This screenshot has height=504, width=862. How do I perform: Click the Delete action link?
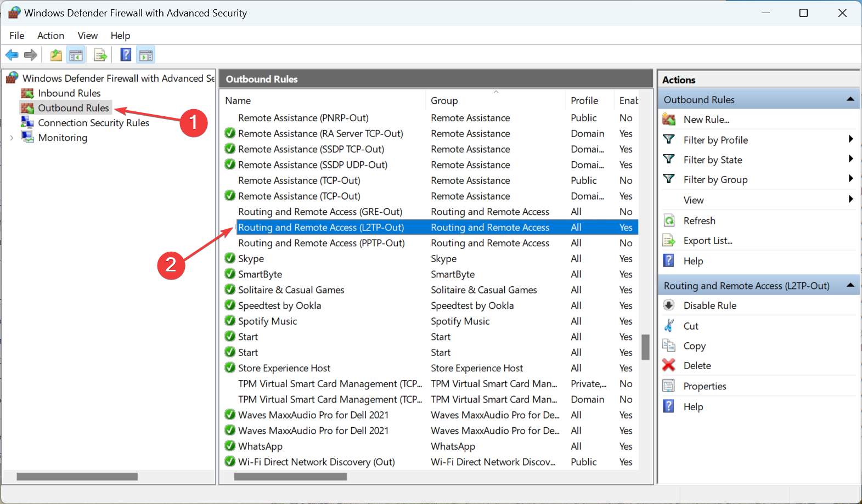click(x=697, y=366)
